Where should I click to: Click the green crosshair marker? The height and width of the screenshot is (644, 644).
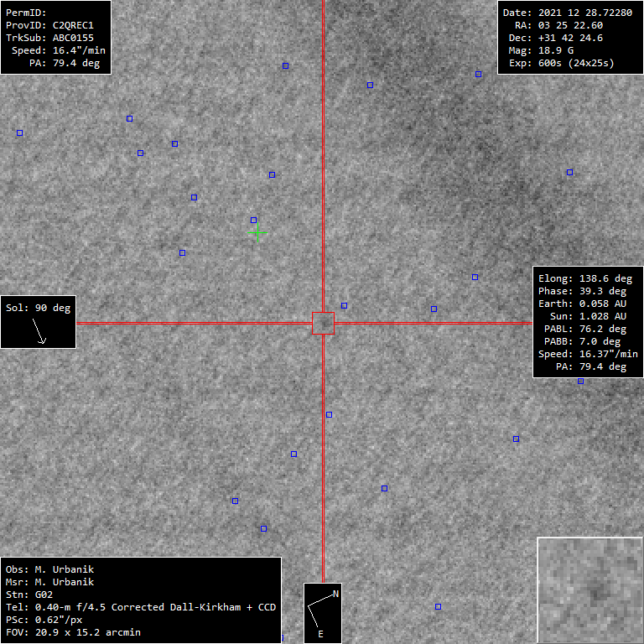(257, 233)
